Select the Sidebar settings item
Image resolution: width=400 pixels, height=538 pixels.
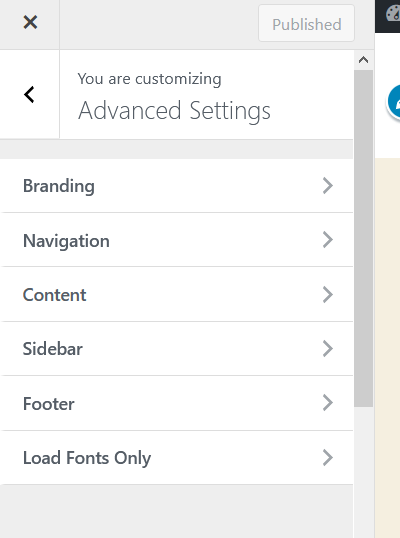click(x=176, y=349)
